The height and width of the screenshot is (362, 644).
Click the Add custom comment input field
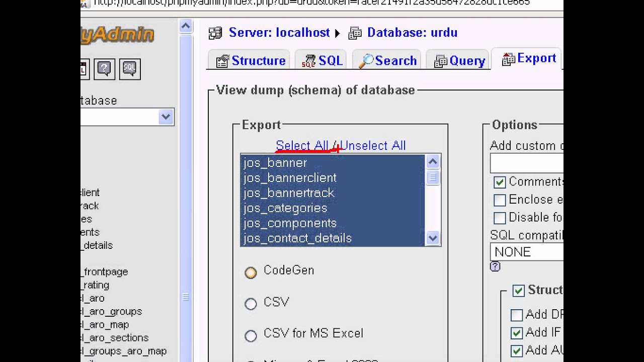pyautogui.click(x=526, y=163)
